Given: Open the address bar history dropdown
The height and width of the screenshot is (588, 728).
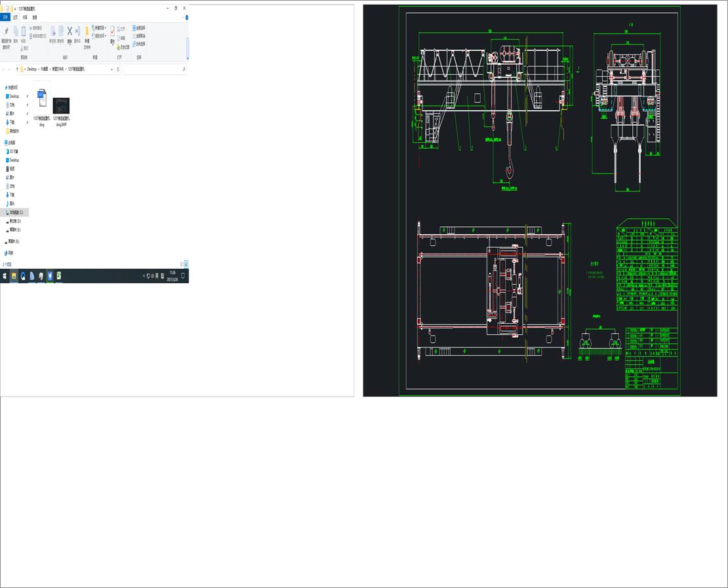Looking at the screenshot, I should [x=112, y=69].
